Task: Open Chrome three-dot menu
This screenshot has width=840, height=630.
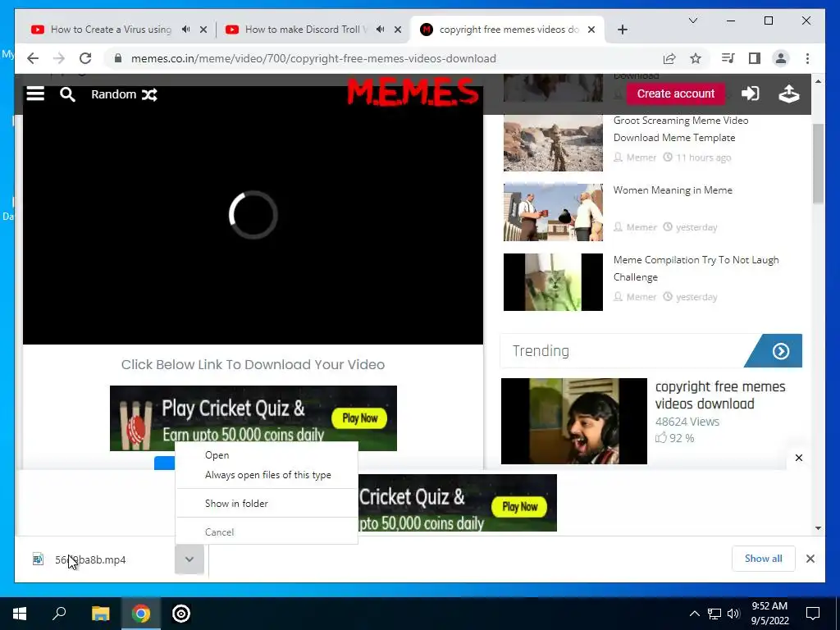Action: click(807, 58)
